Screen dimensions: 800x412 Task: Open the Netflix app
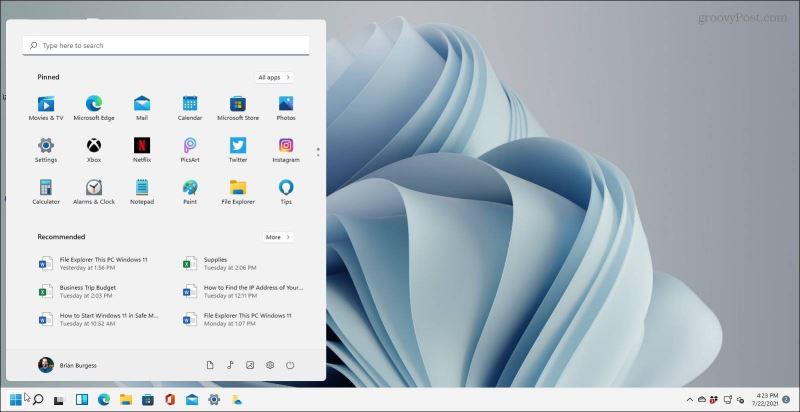[x=142, y=148]
